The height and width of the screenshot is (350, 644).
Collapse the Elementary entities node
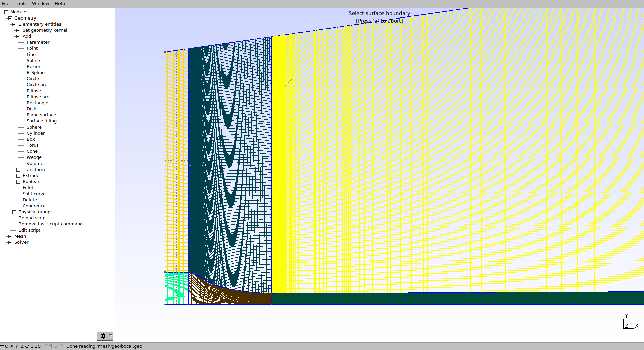14,24
